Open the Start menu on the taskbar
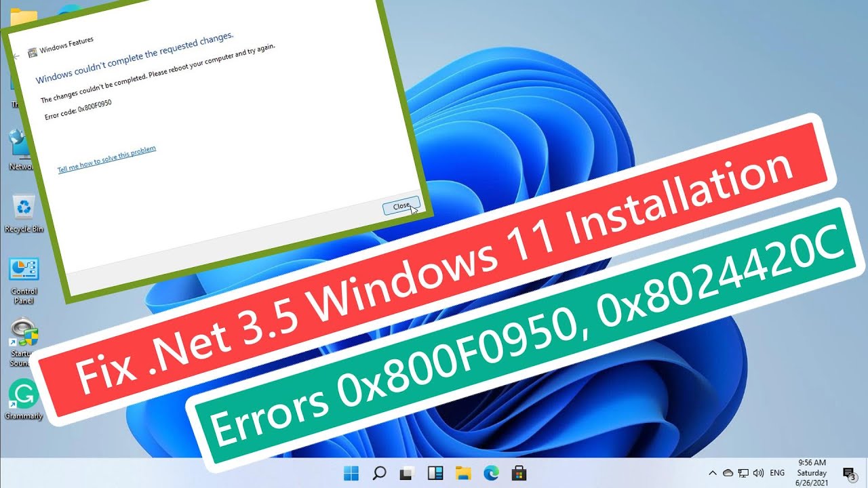Screen dimensions: 868x488 352,473
